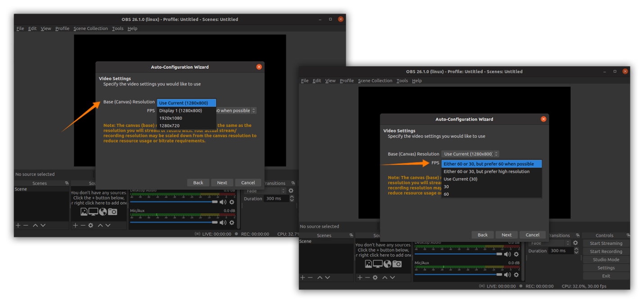Open Desktop Audio gear settings in right window
The image size is (644, 303).
tap(517, 254)
